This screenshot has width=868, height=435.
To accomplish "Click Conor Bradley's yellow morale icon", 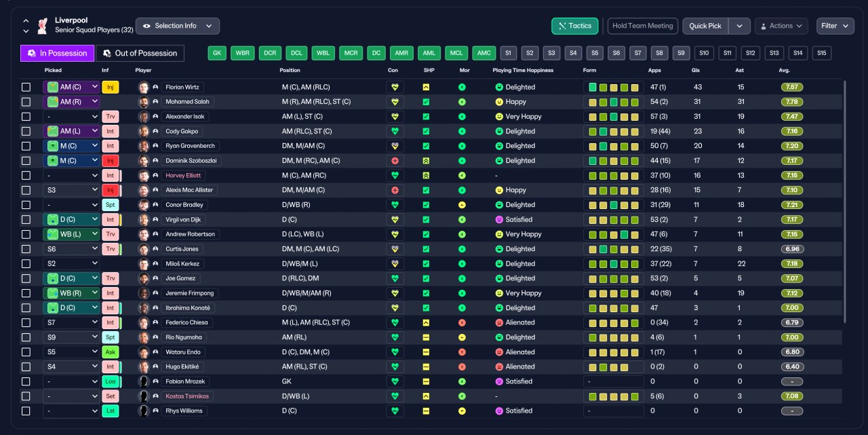I will pos(462,205).
